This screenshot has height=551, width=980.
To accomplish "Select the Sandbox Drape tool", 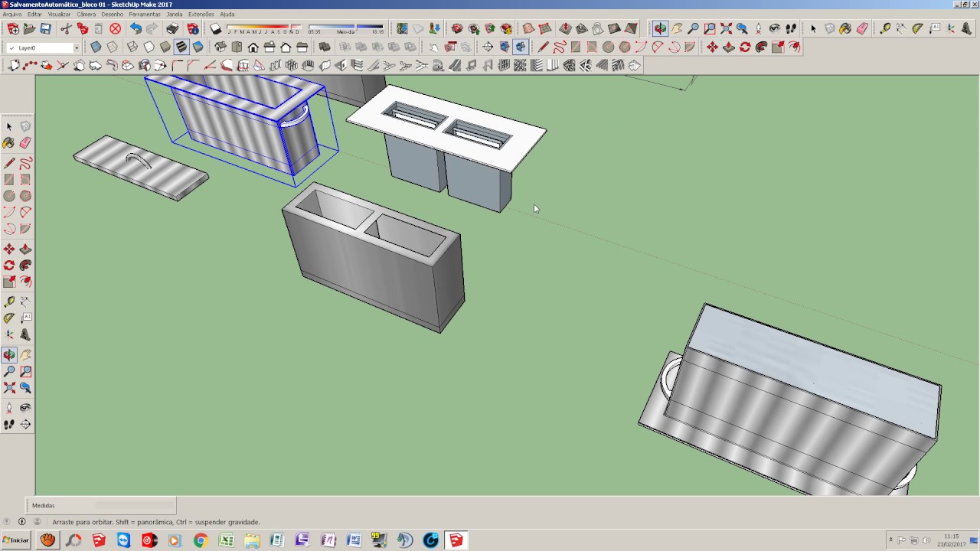I will click(598, 29).
